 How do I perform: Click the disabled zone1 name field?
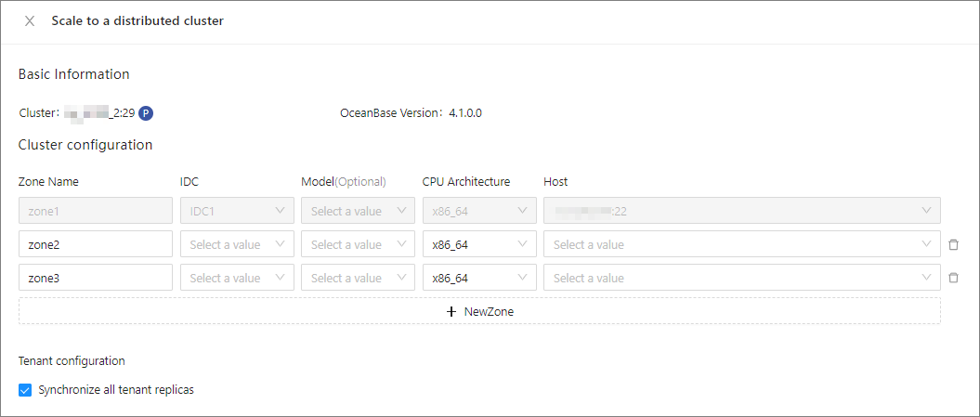[96, 211]
